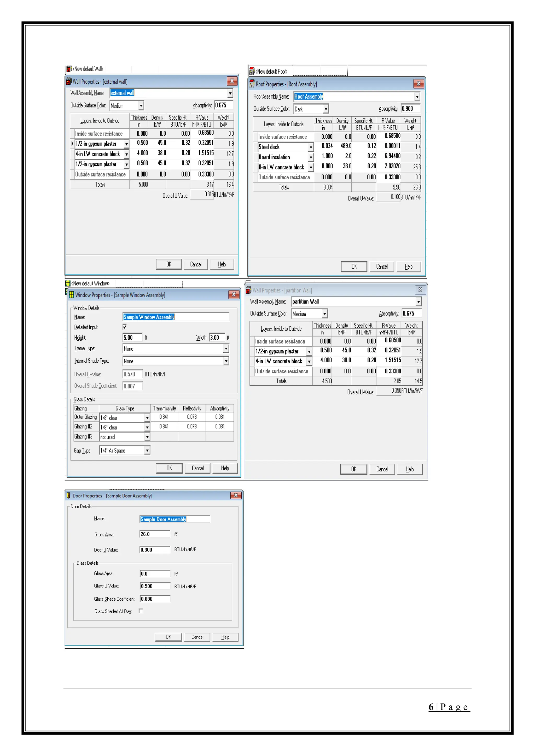Screen dimensions: 535x756
Task: Open the Steel deck layer dropdown
Action: click(311, 147)
